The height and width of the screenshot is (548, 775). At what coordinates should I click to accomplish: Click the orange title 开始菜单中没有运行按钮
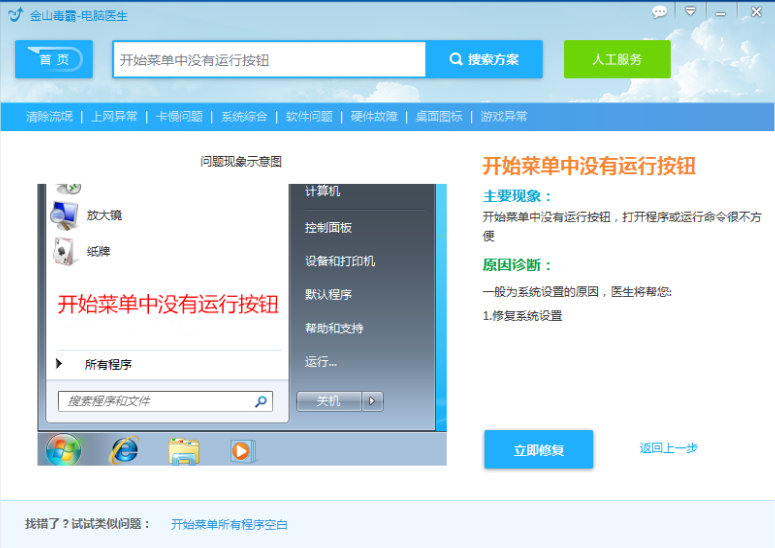coord(589,166)
